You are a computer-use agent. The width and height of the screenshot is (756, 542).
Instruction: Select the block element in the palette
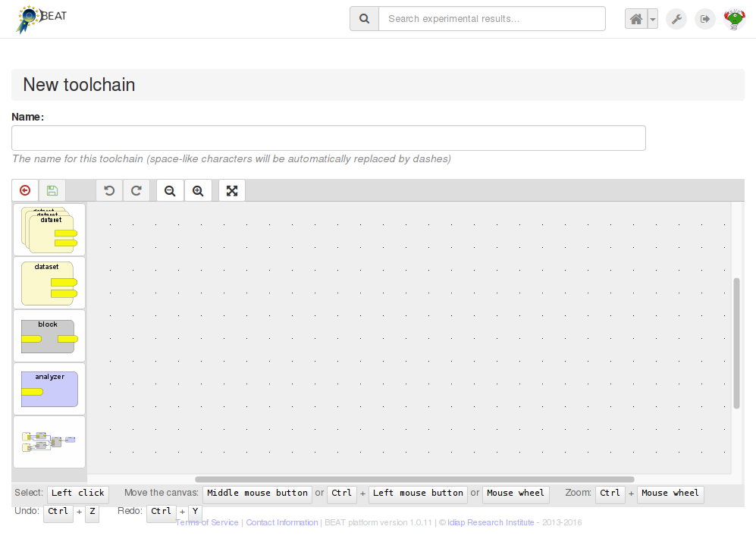coord(49,335)
